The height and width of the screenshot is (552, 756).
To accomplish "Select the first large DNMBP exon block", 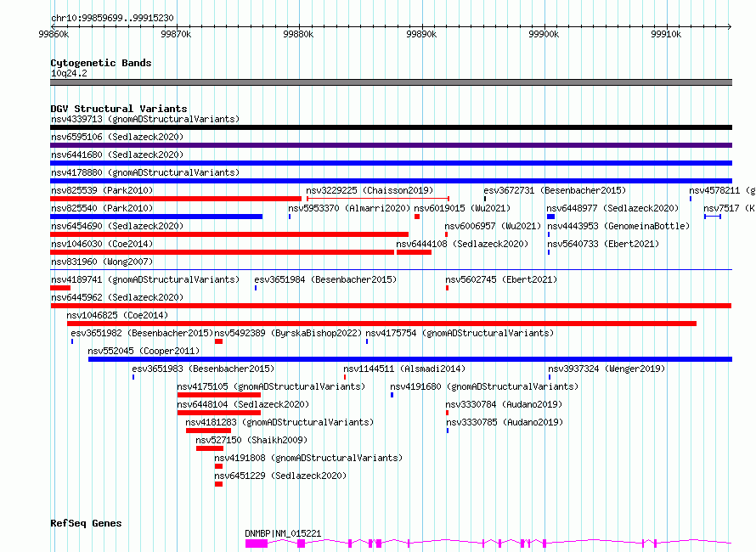I will tap(257, 544).
